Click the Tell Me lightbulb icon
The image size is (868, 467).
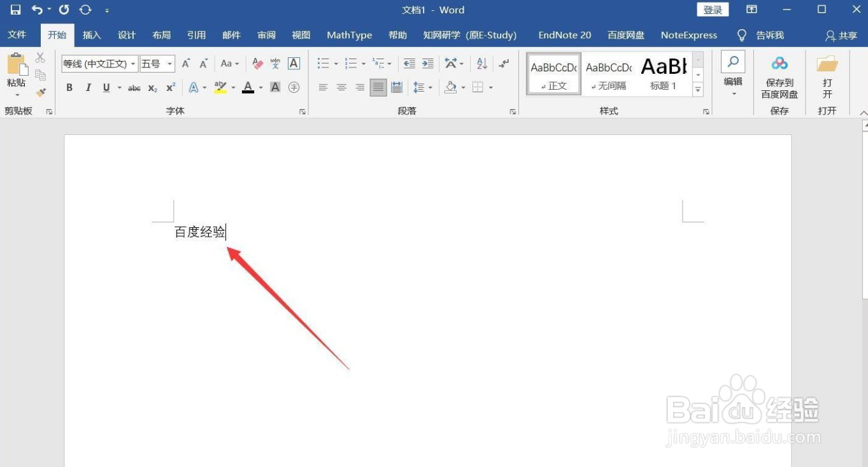[741, 35]
